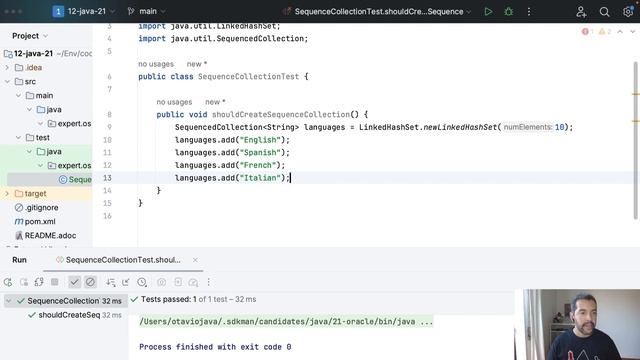640x360 pixels.
Task: Click the editor vertical scrollbar
Action: (x=636, y=141)
